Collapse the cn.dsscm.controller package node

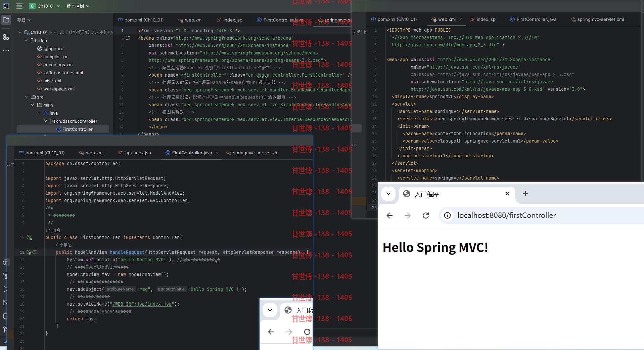click(45, 121)
